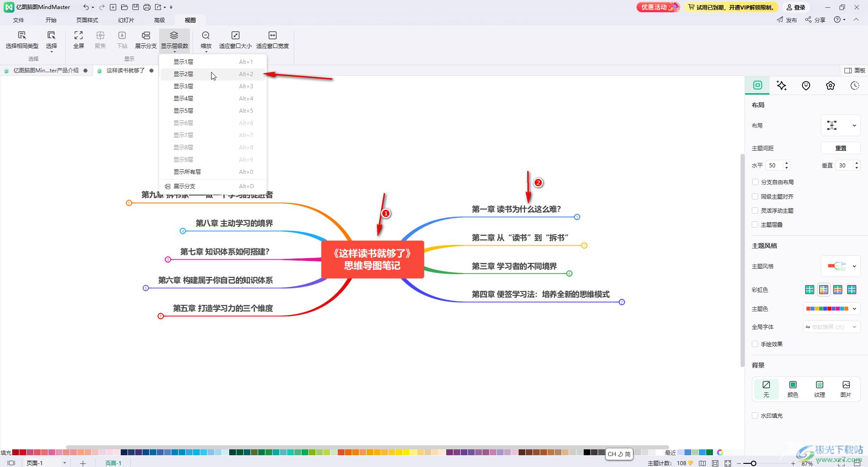Click 适应窗口大小 fit window icon
The width and height of the screenshot is (868, 467).
coord(236,35)
